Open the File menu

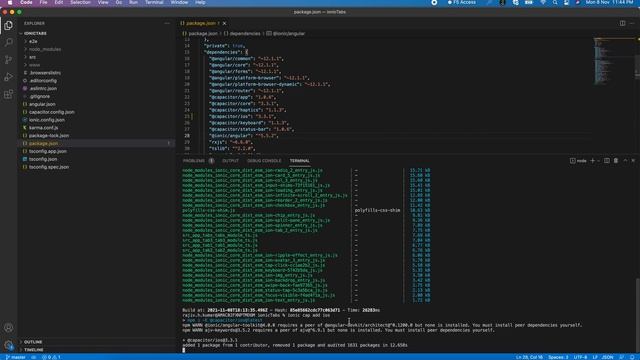43,2
